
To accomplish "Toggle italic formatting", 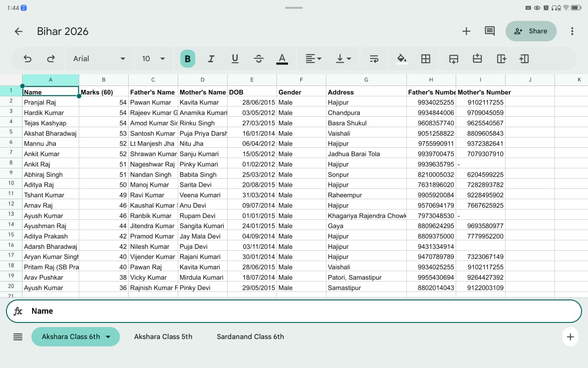I will [211, 58].
